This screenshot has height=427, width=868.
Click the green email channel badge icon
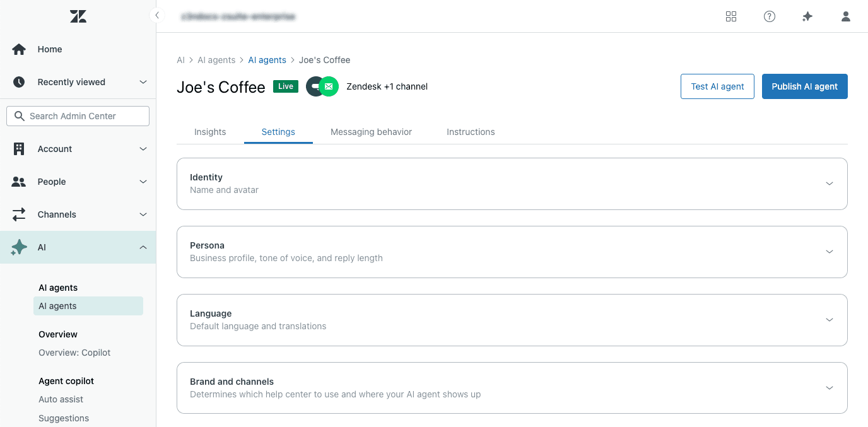tap(329, 86)
